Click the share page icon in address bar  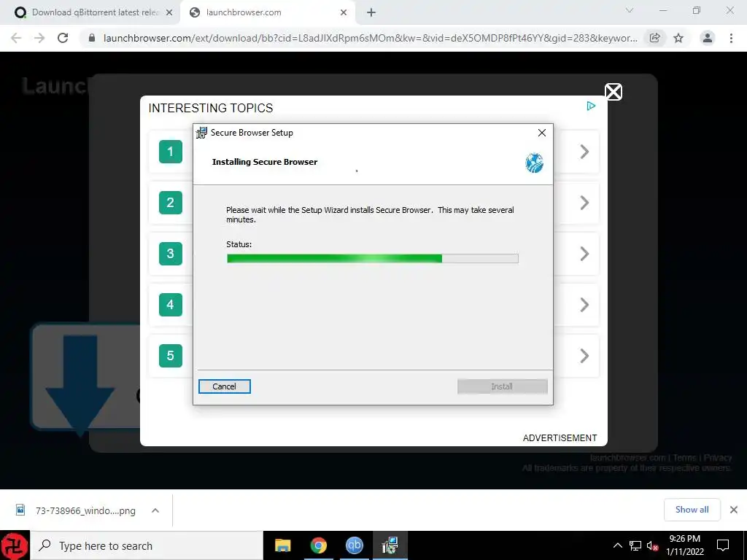pos(655,38)
